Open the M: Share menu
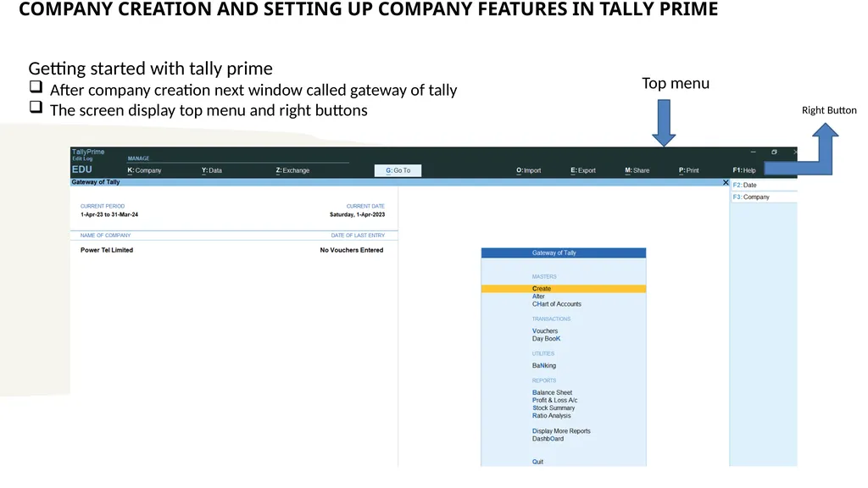 click(x=637, y=170)
